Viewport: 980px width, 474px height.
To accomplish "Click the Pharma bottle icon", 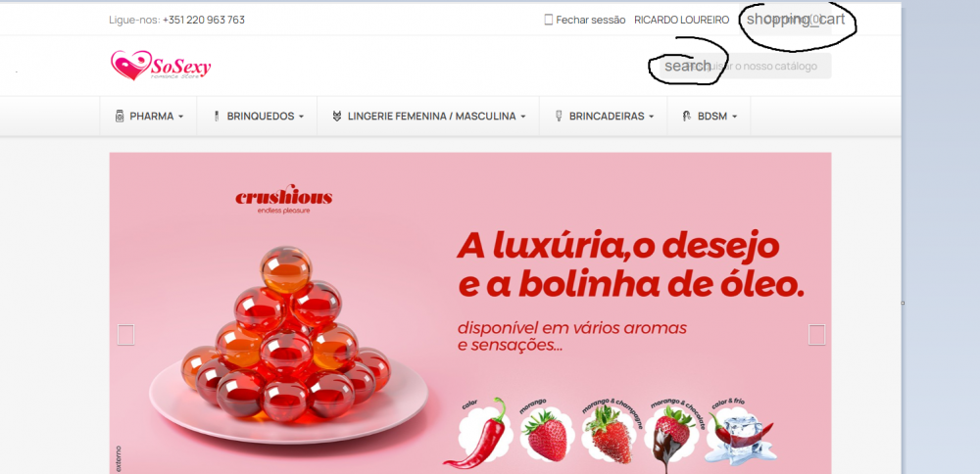I will click(x=120, y=117).
